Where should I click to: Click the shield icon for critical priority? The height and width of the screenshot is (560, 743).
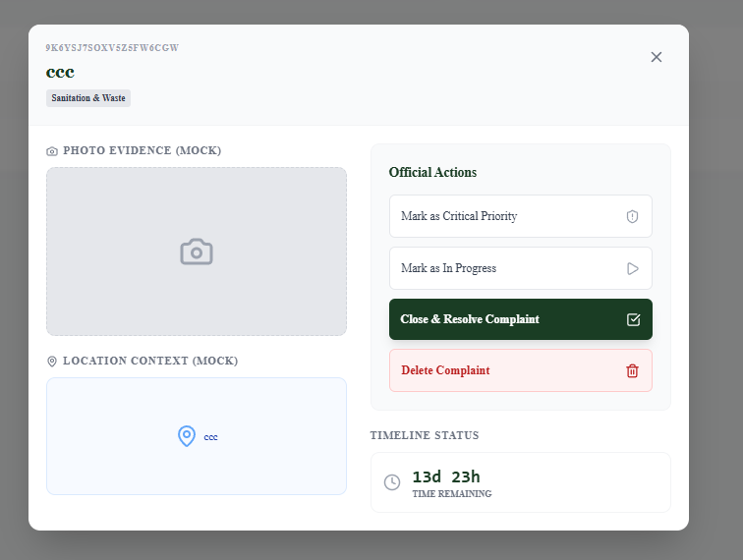click(632, 216)
